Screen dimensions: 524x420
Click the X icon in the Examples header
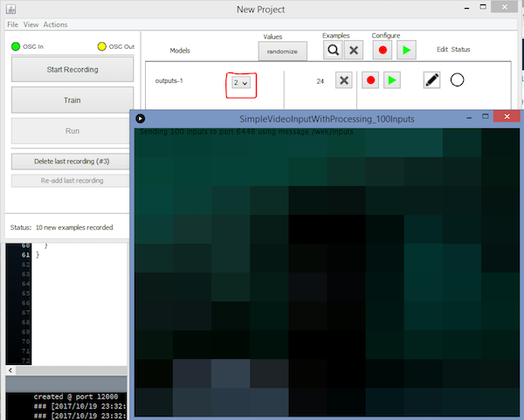[353, 51]
